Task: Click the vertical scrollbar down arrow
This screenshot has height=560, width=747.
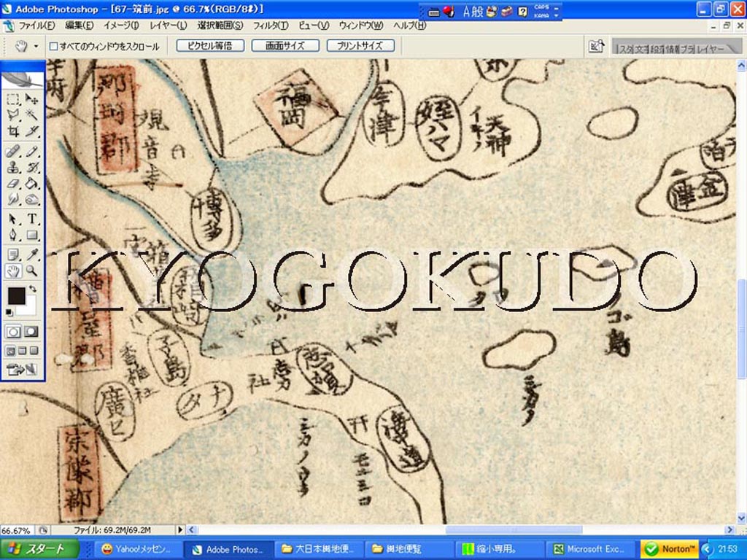Action: coord(741,518)
